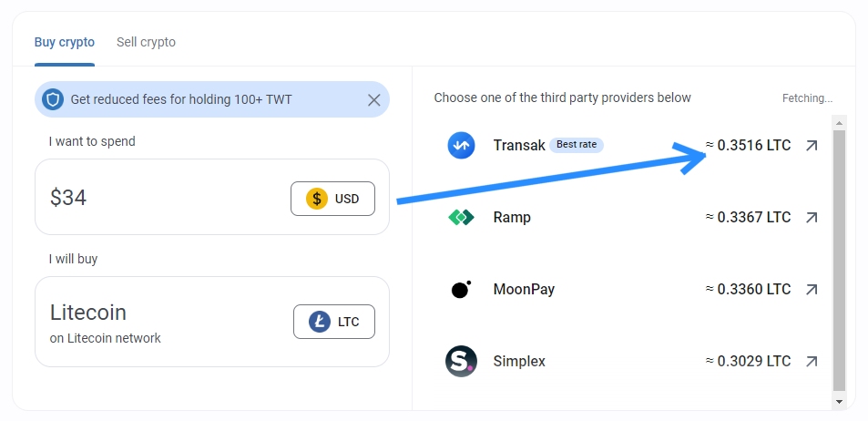Open the LTC coin selector

click(333, 322)
